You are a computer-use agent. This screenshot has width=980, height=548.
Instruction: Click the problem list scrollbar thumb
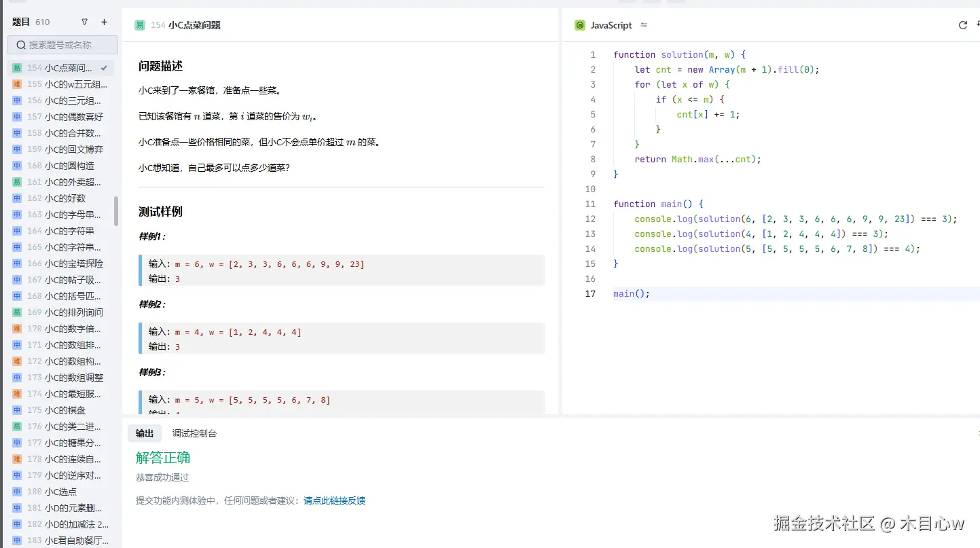pos(116,211)
